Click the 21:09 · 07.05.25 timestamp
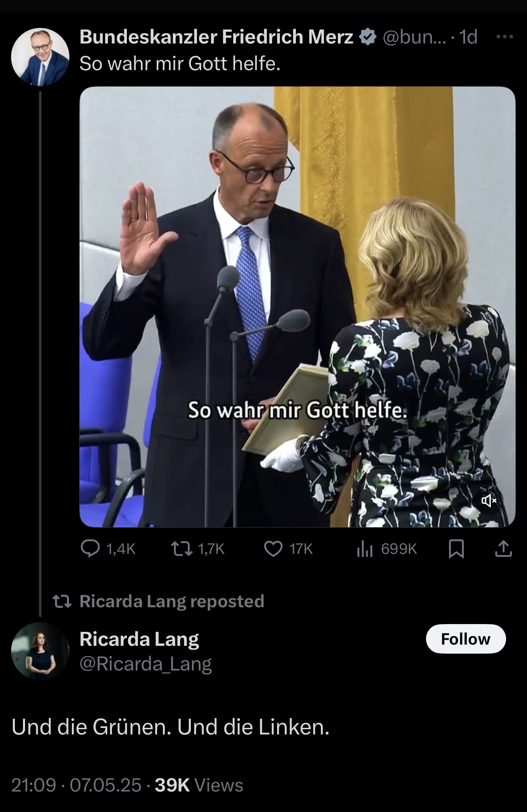This screenshot has height=812, width=527. click(x=76, y=785)
